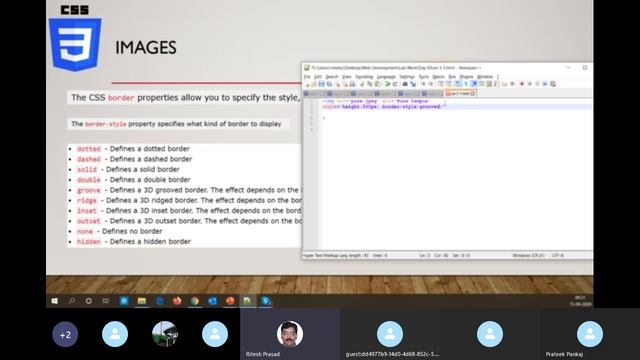
Task: Click the Windows (CR LF) status bar entry
Action: 528,256
